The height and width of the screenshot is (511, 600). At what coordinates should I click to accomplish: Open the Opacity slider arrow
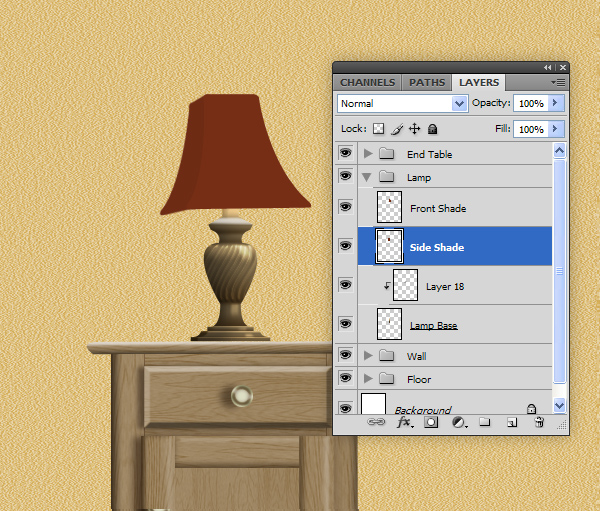click(556, 103)
